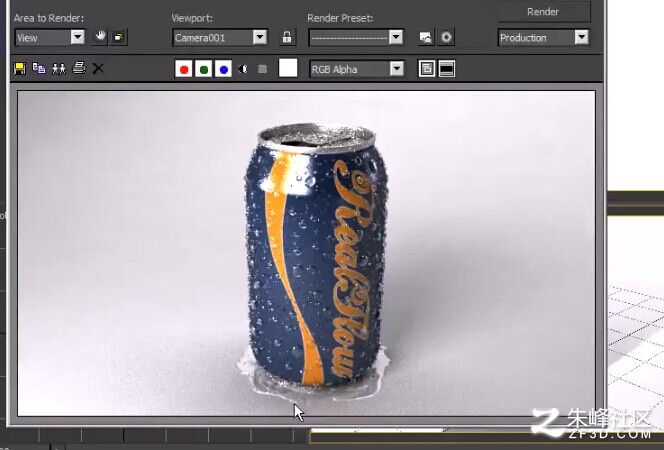664x450 pixels.
Task: Toggle the UI display icon
Action: coord(447,69)
